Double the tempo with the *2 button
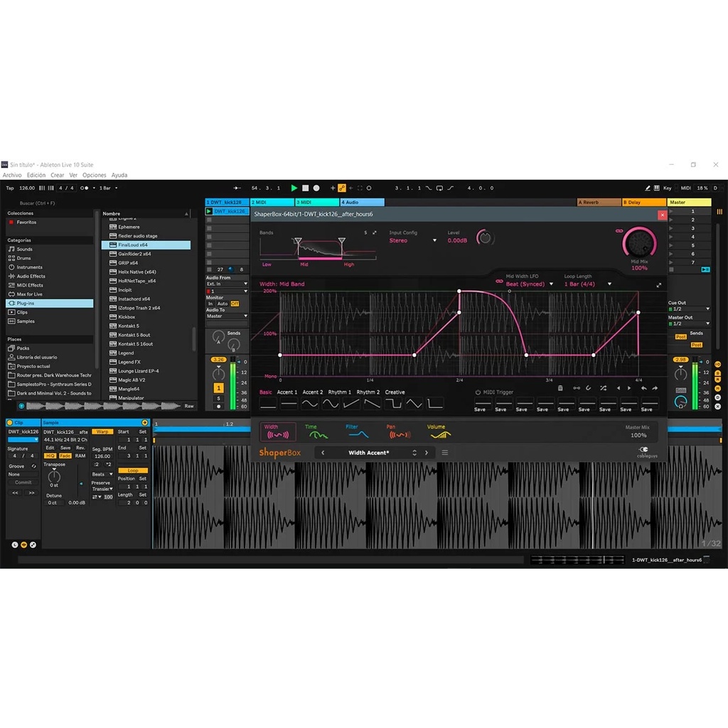 click(108, 464)
